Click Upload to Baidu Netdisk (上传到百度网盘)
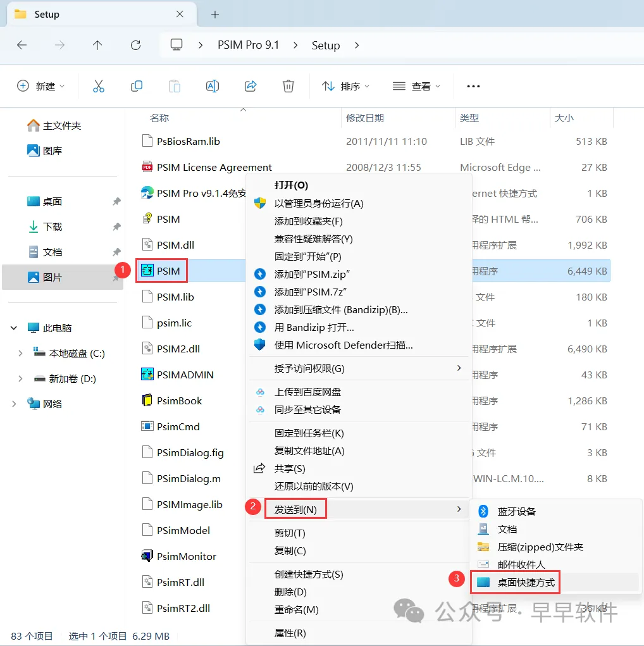Viewport: 644px width, 646px height. pos(359,392)
